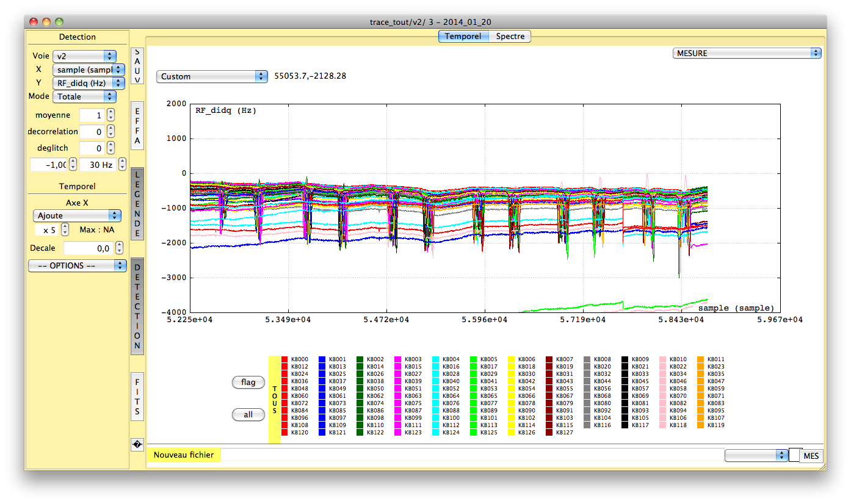Image resolution: width=851 pixels, height=504 pixels.
Task: Click the yellow TOUS legend bar
Action: point(275,400)
